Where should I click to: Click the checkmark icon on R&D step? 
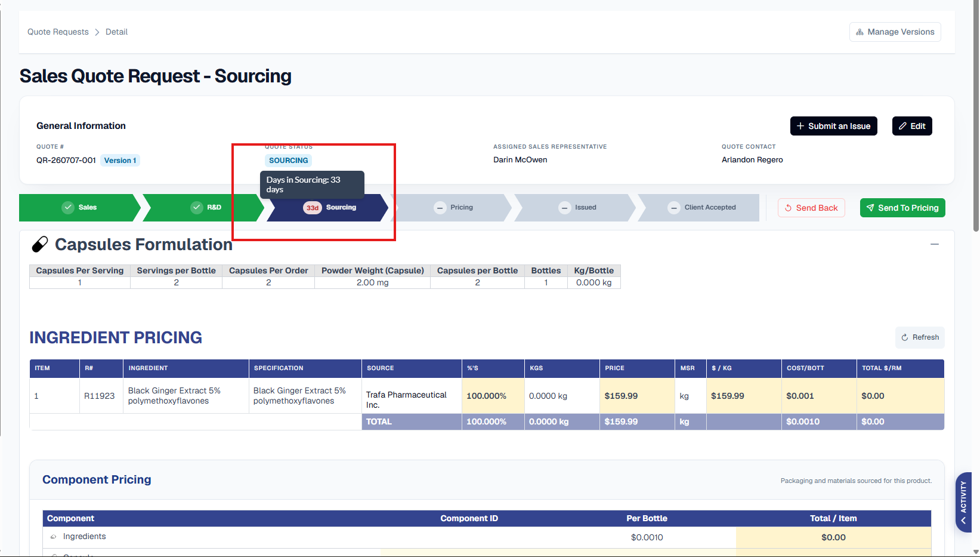(x=197, y=207)
